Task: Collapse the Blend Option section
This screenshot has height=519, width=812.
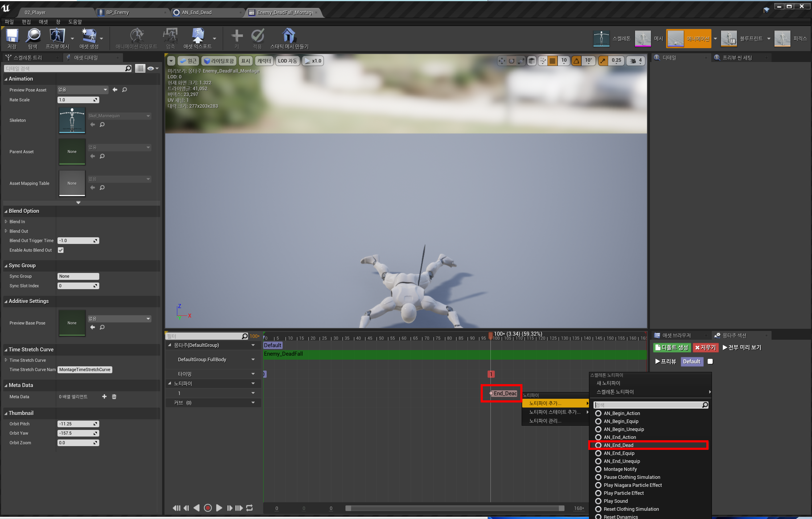Action: point(6,211)
